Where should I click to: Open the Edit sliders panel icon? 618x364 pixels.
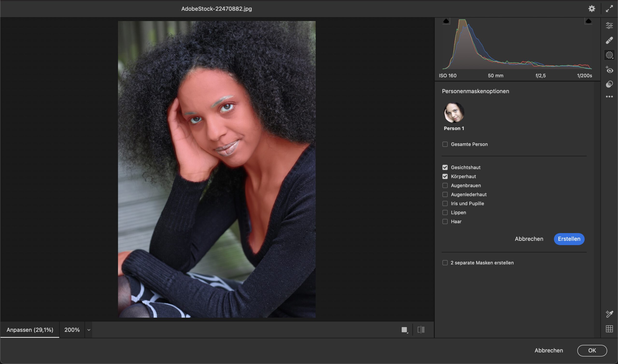[609, 26]
